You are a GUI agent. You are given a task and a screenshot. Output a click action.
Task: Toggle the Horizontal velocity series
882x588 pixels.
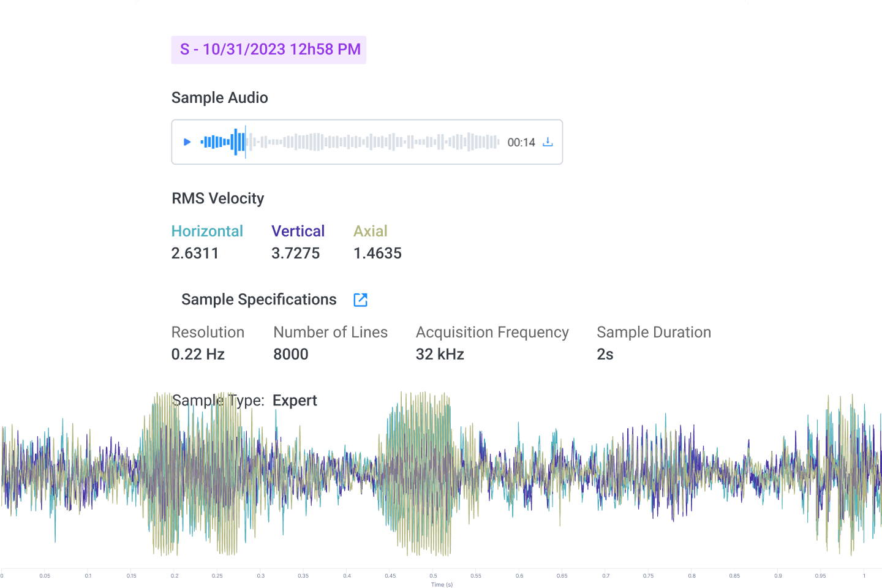[x=207, y=231]
